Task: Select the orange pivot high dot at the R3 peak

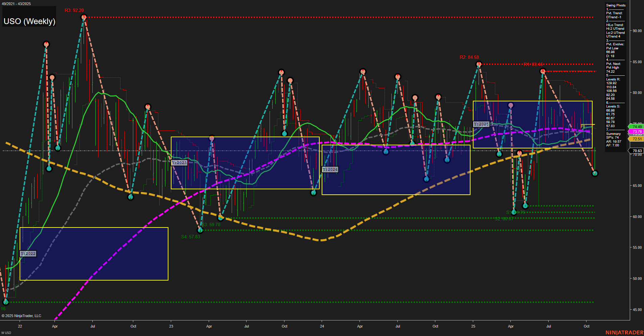Action: [x=84, y=16]
